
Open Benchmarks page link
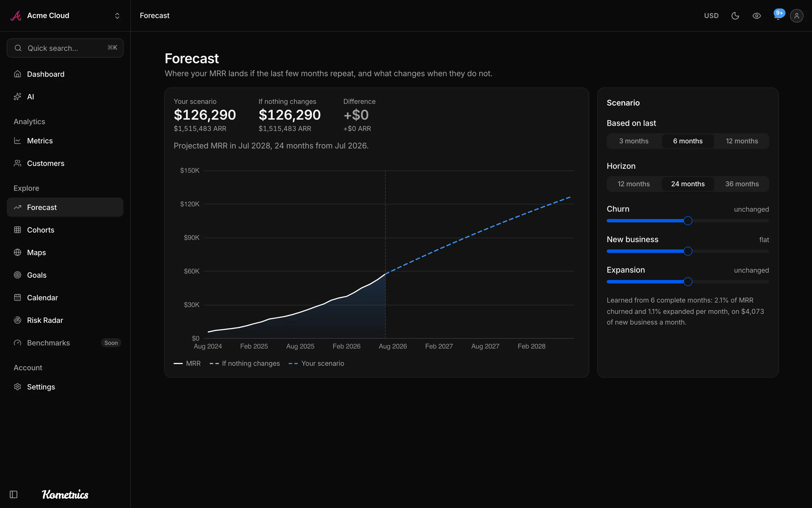pos(65,343)
